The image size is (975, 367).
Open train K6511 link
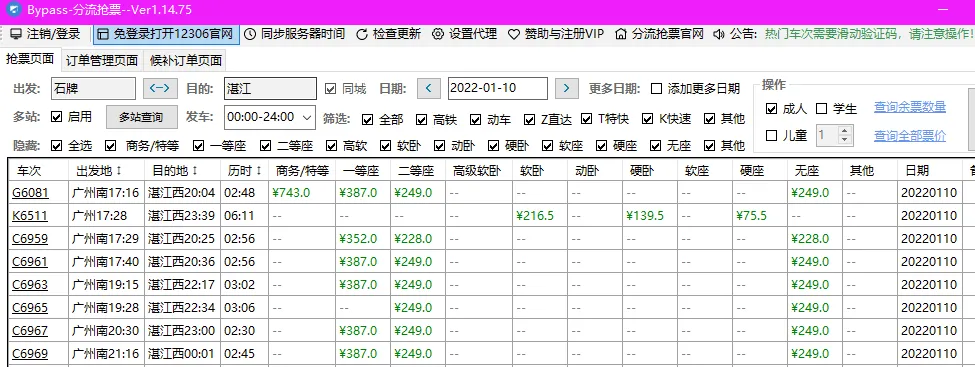click(30, 216)
